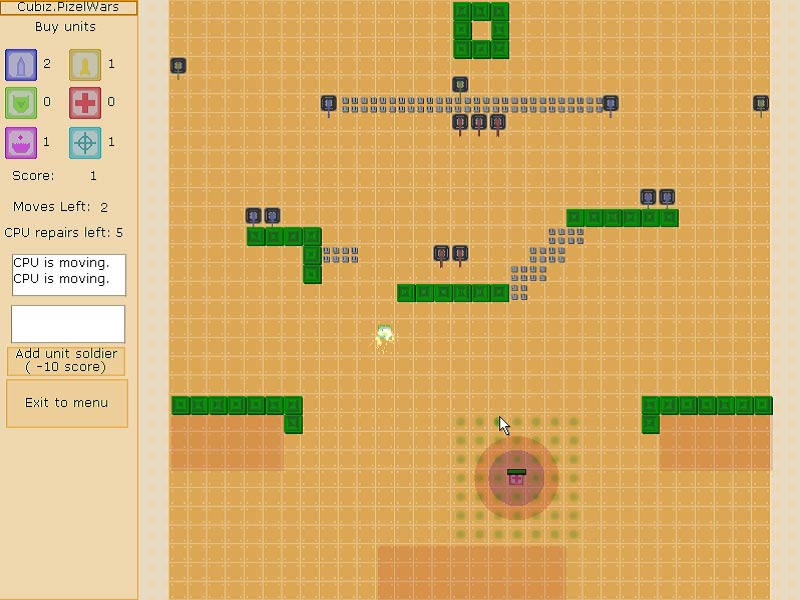The height and width of the screenshot is (600, 800).
Task: Click the blue unit at the right end of the long gray wall
Action: [x=610, y=104]
